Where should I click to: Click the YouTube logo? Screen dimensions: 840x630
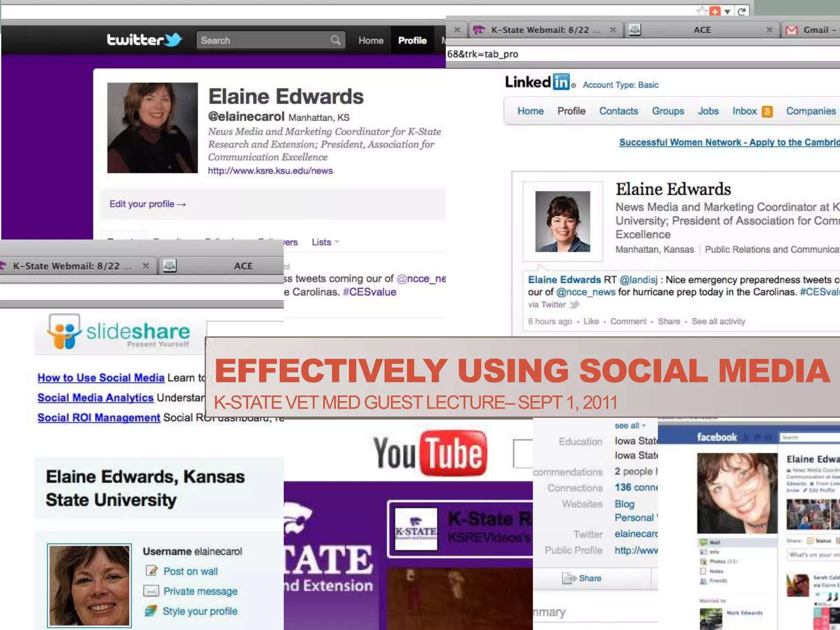coord(430,452)
